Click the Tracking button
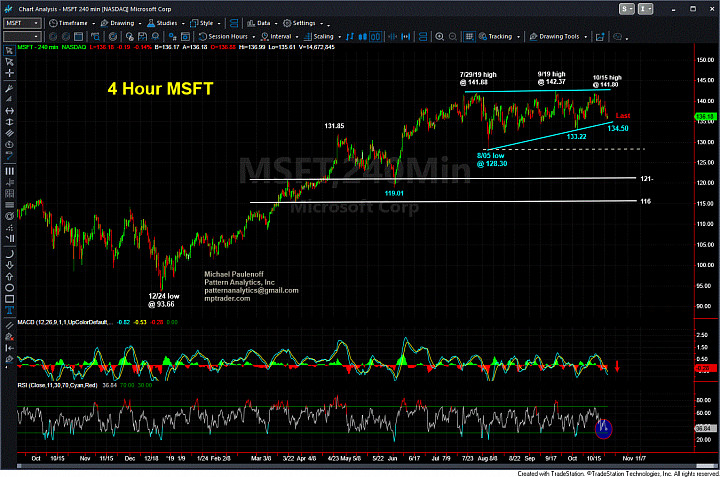This screenshot has width=720, height=477. pyautogui.click(x=495, y=37)
